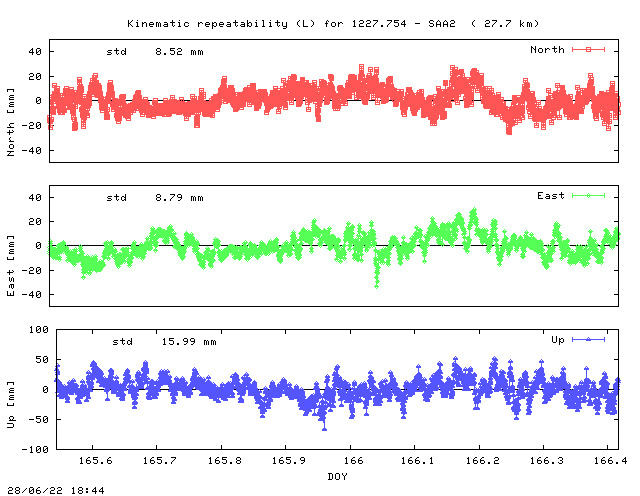Click the 166 x-axis tick label
Screen dimensions: 640x496
(353, 460)
